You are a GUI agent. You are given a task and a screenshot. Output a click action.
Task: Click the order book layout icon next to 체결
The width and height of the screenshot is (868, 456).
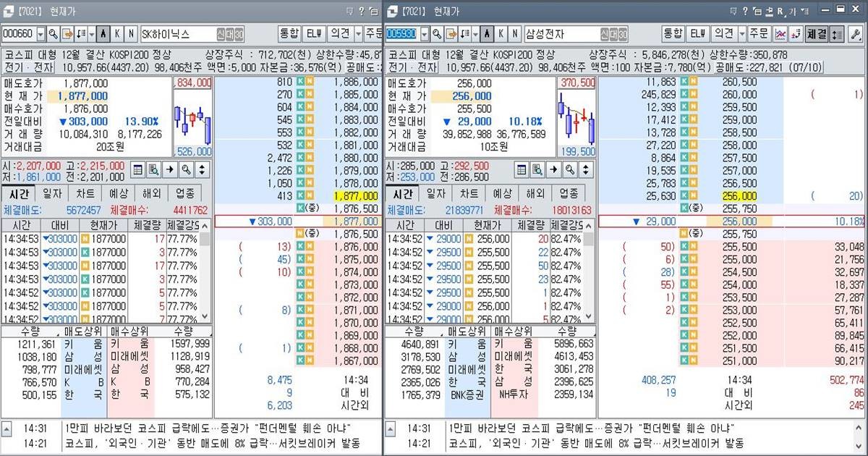click(x=837, y=34)
